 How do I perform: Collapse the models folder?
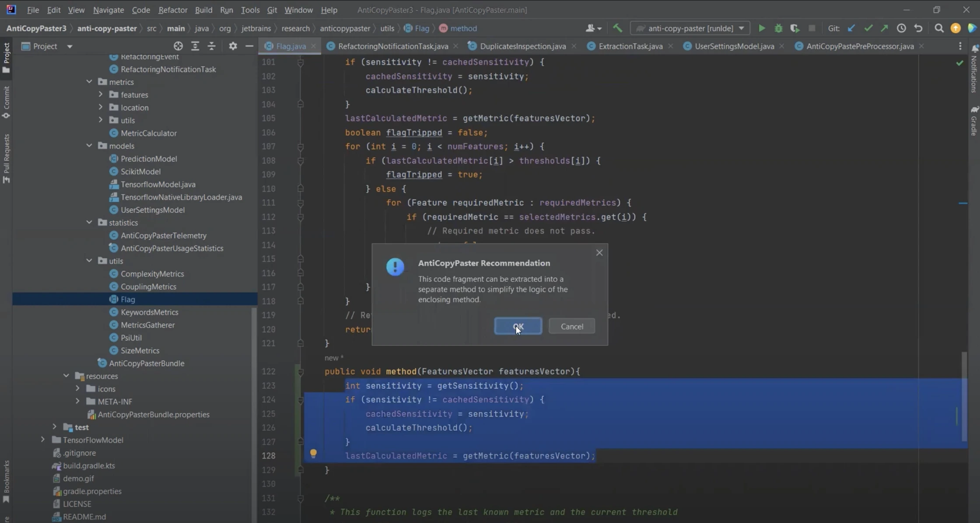tap(89, 146)
